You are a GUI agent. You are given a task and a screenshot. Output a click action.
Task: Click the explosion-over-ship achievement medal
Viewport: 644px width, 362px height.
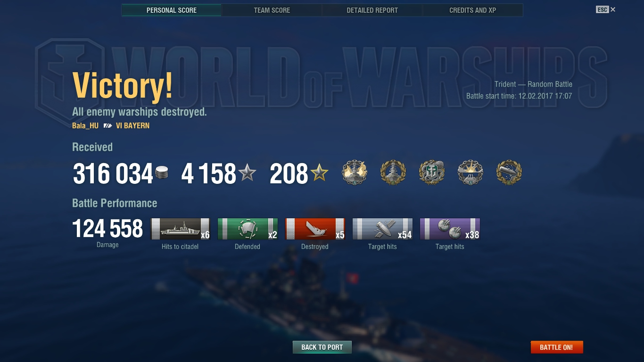point(471,173)
